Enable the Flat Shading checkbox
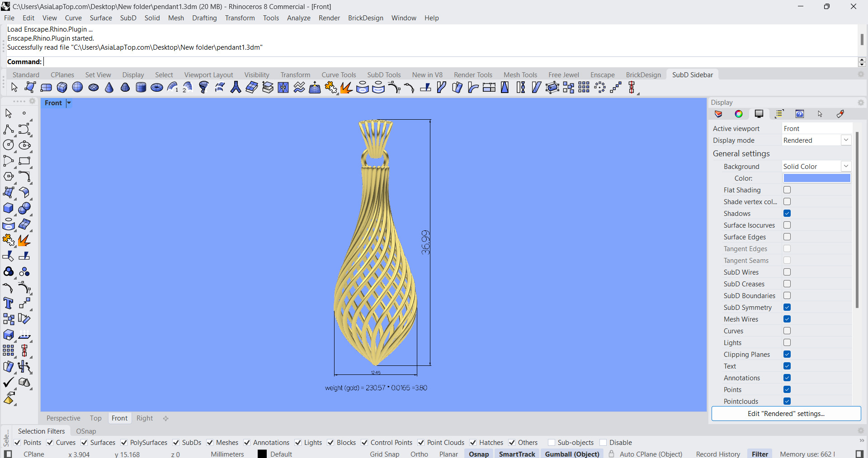 pyautogui.click(x=787, y=190)
